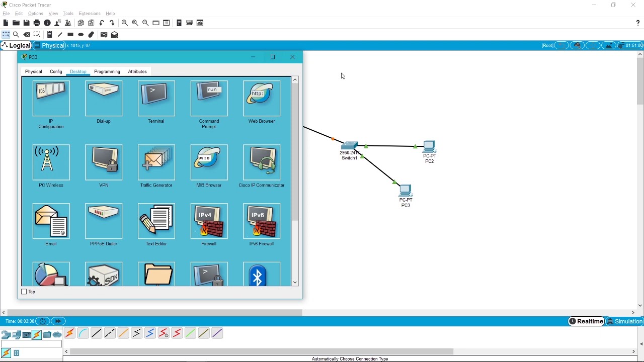The height and width of the screenshot is (362, 644).
Task: Select PC3 device in topology
Action: point(406,191)
